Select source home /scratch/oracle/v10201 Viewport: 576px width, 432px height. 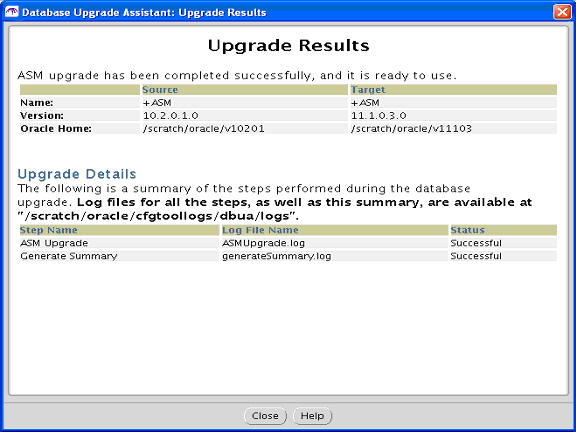[204, 129]
